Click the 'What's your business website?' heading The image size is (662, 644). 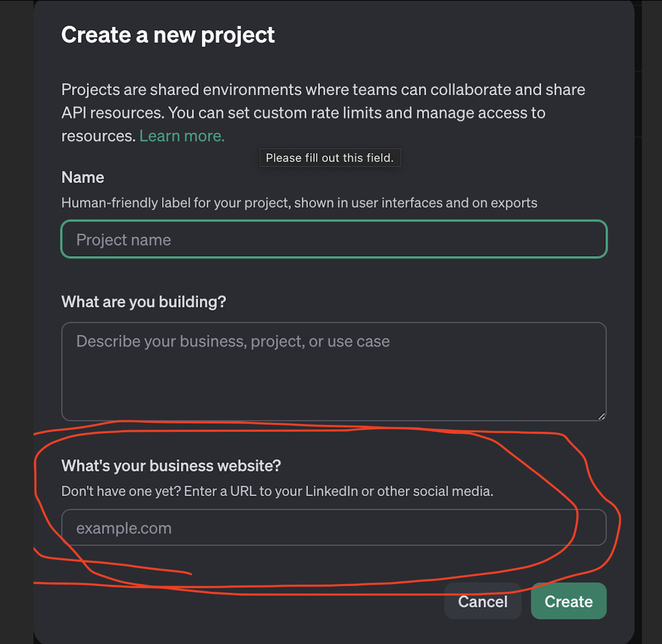(x=171, y=465)
